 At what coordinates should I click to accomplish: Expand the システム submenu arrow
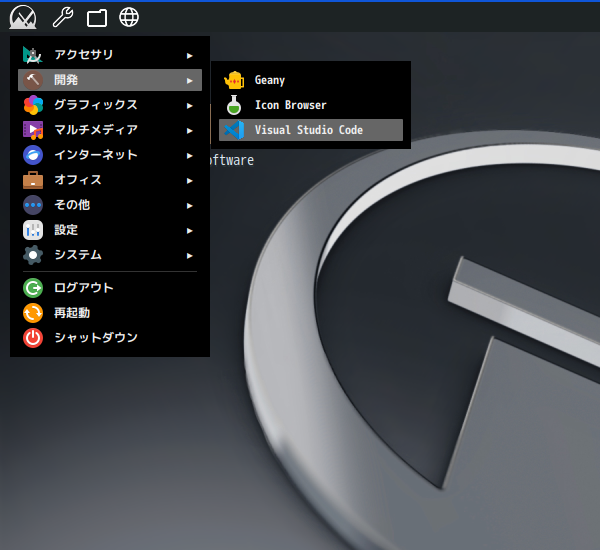click(190, 255)
